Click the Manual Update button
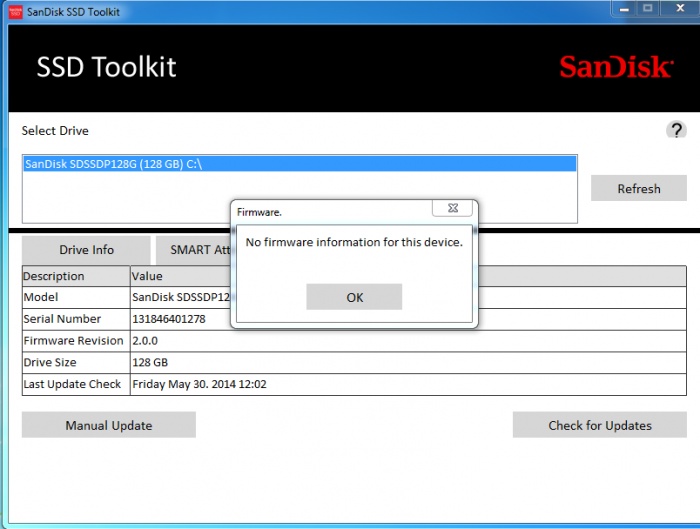This screenshot has height=529, width=700. coord(109,425)
